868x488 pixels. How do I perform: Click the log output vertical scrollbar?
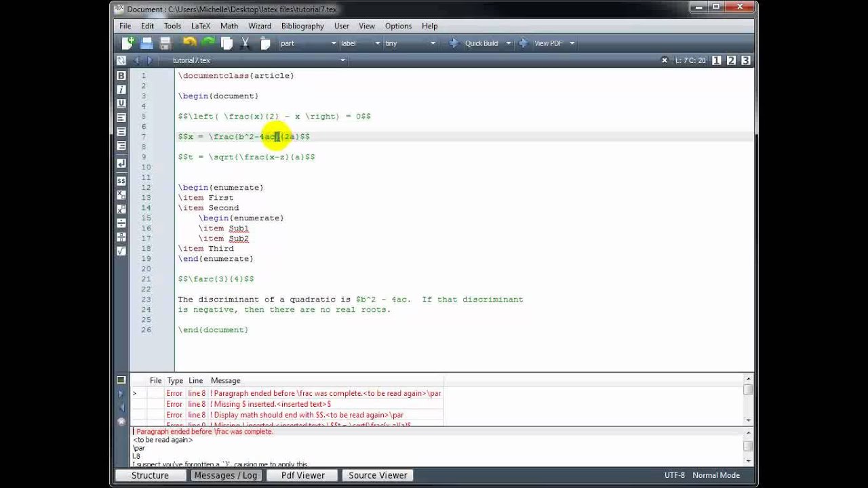coord(748,446)
